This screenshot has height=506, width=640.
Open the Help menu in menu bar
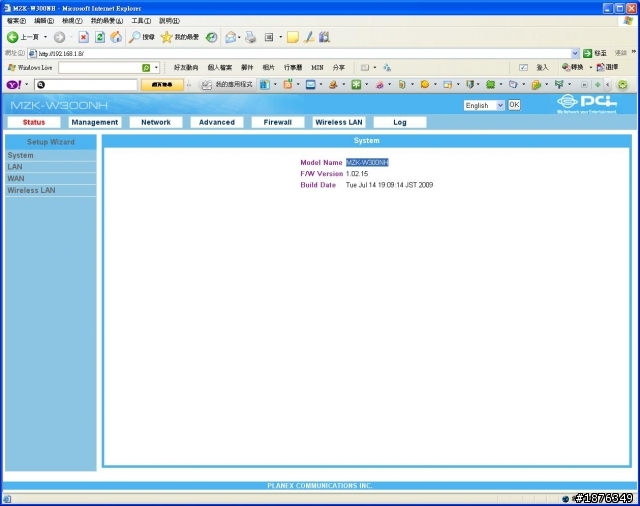(x=169, y=21)
